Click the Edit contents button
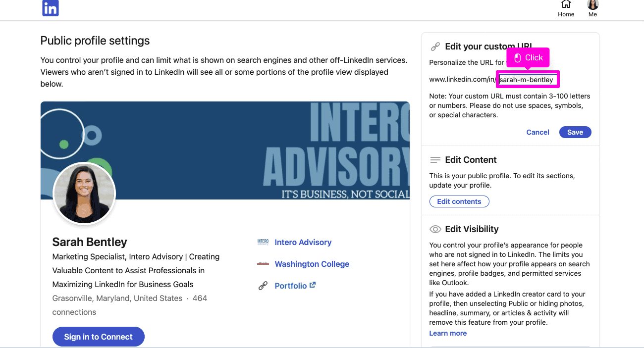Viewport: 644px width, 348px height. click(459, 201)
